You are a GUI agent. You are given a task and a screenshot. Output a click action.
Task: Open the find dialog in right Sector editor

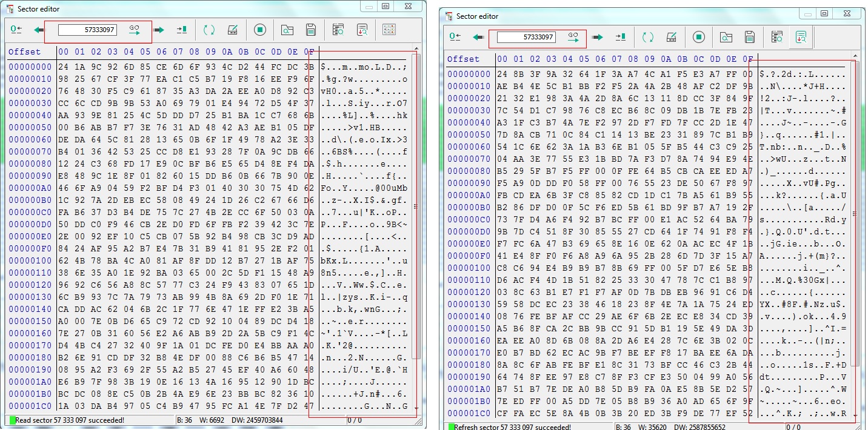click(777, 38)
